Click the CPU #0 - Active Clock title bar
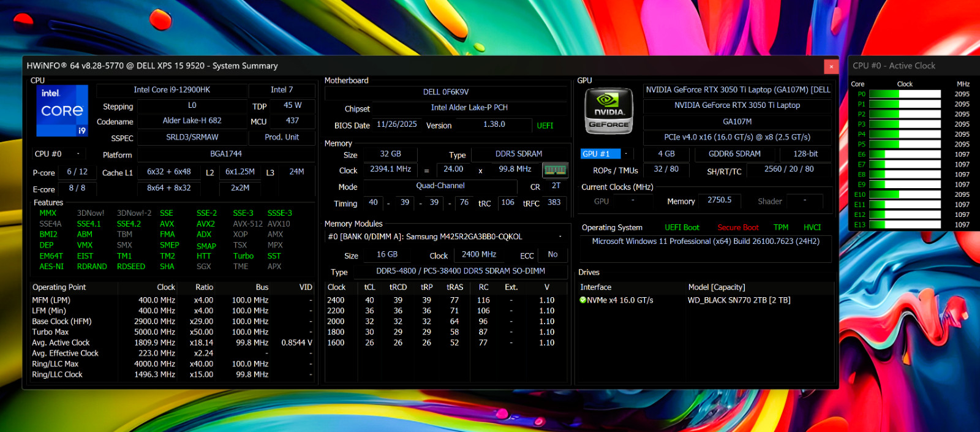The width and height of the screenshot is (980, 432). pyautogui.click(x=913, y=66)
